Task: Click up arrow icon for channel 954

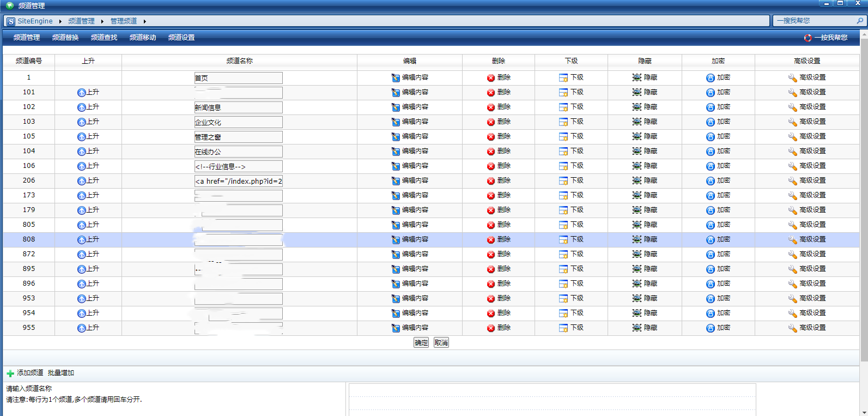Action: [x=82, y=313]
